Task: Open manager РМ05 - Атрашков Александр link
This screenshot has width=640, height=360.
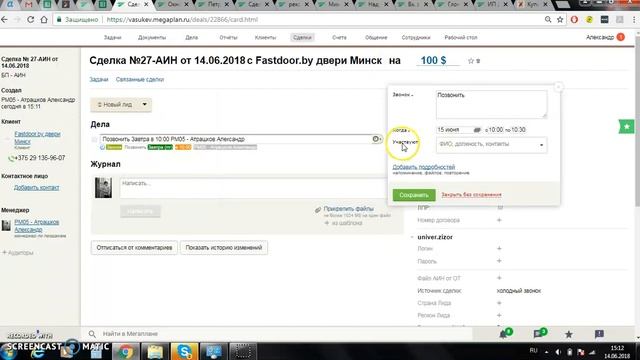Action: tap(37, 226)
